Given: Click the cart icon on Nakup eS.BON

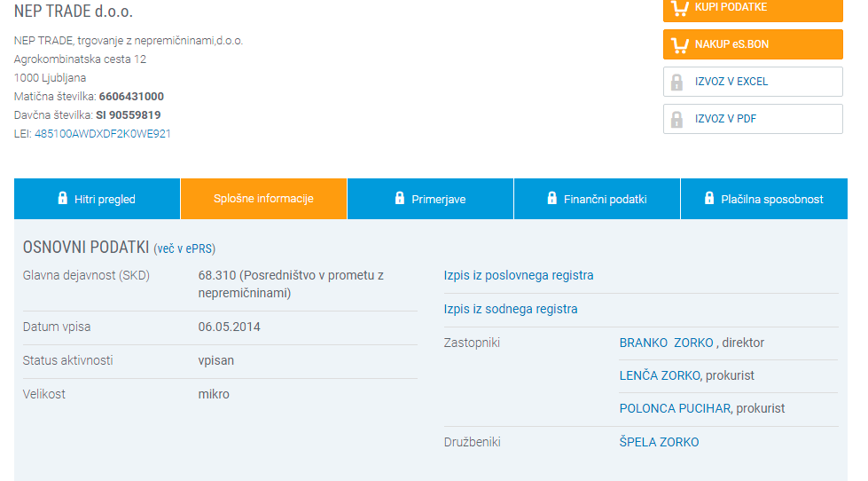Looking at the screenshot, I should tap(680, 44).
